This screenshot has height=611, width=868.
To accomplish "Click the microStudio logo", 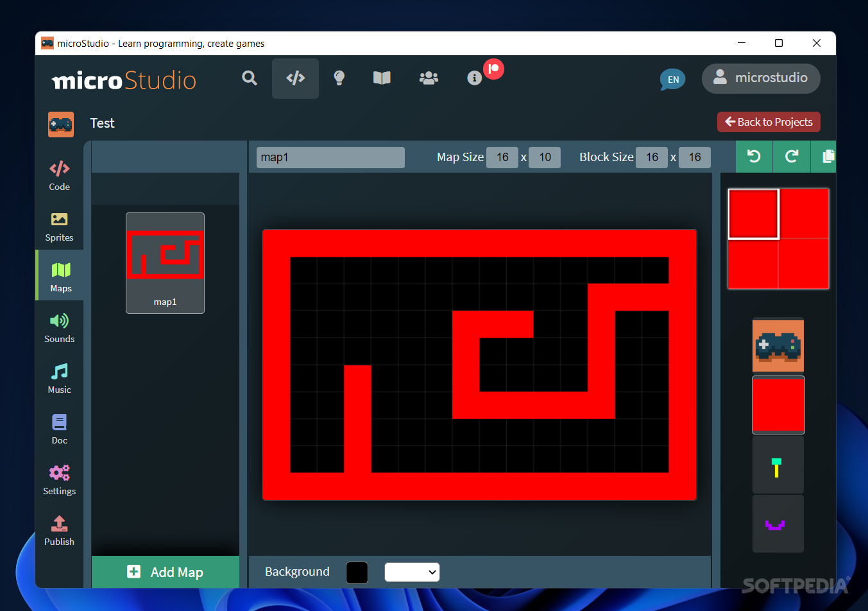I will (124, 80).
